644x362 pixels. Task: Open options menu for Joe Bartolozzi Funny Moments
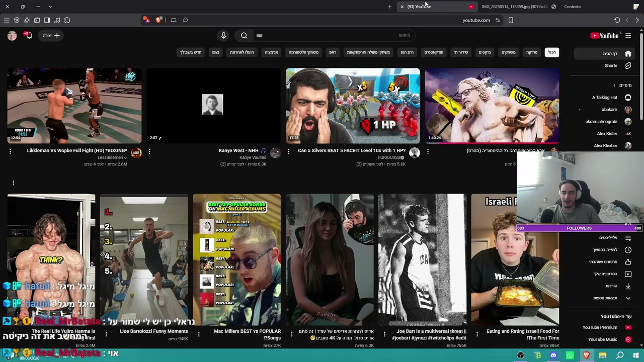coord(106,334)
